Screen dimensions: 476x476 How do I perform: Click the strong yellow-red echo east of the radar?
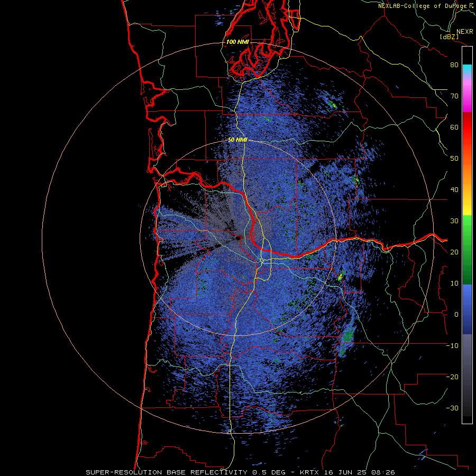pos(340,277)
